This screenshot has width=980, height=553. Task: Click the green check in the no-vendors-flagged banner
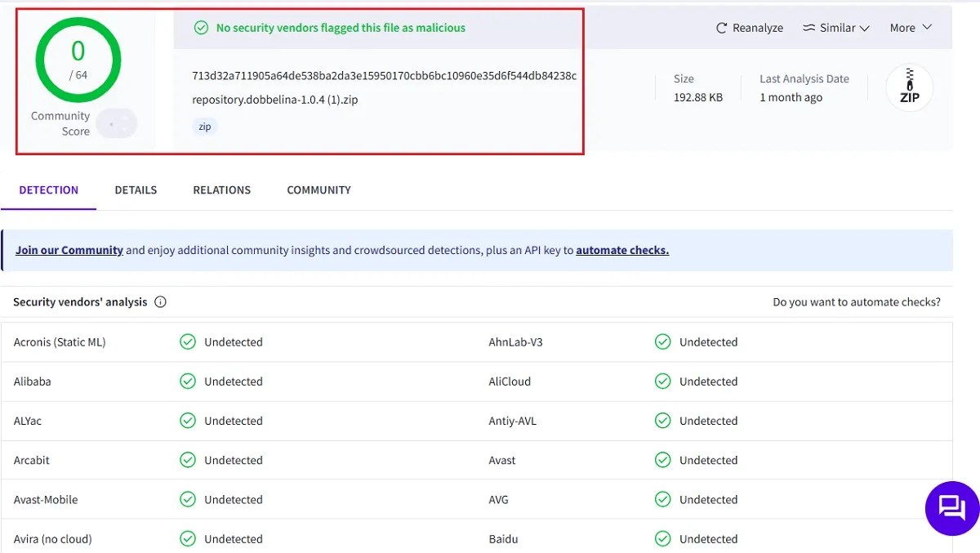(201, 28)
